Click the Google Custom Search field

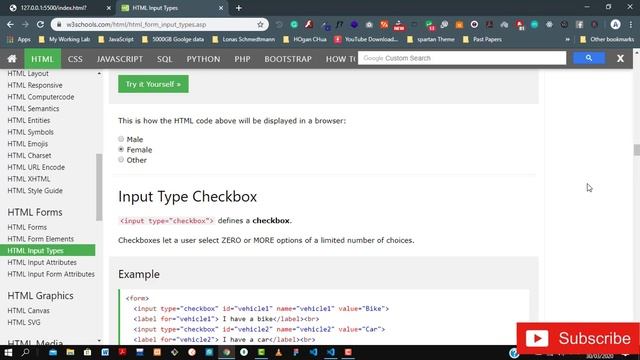[462, 58]
